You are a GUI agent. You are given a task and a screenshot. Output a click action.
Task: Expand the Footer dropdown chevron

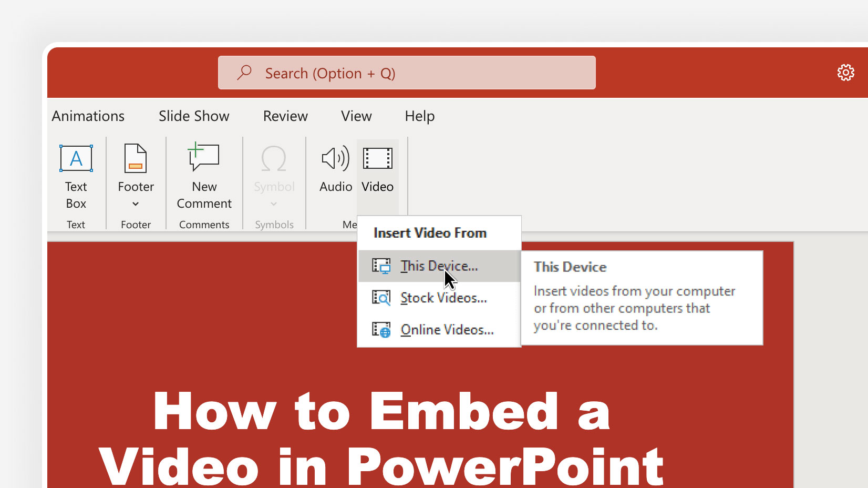tap(136, 204)
